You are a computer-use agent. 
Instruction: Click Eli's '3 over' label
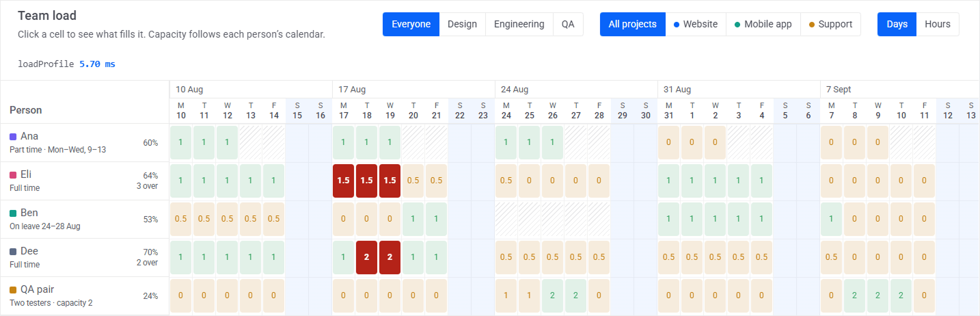147,186
